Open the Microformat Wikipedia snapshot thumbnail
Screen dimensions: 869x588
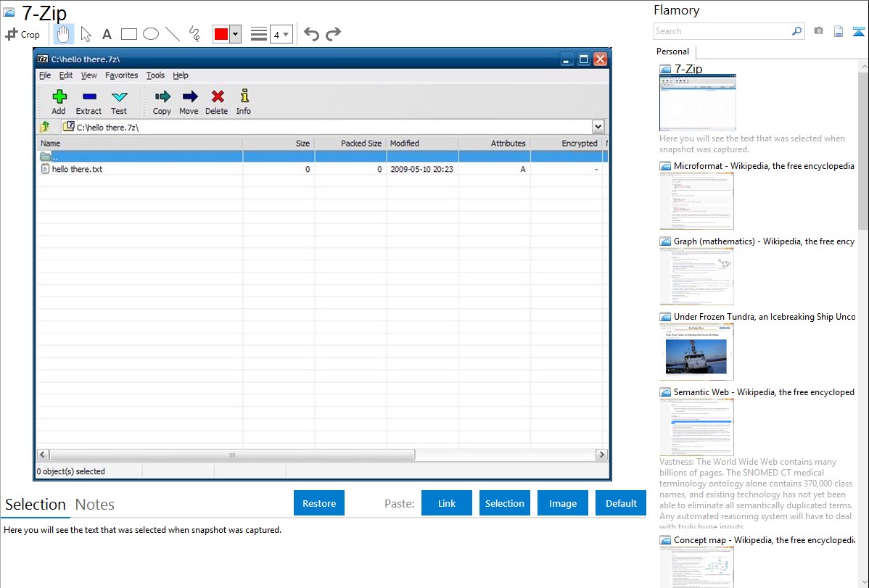(x=696, y=201)
